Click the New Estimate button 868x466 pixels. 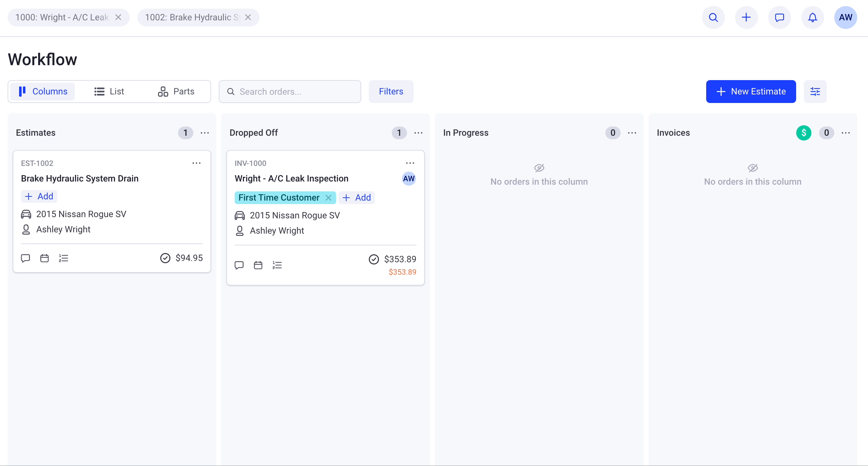751,91
